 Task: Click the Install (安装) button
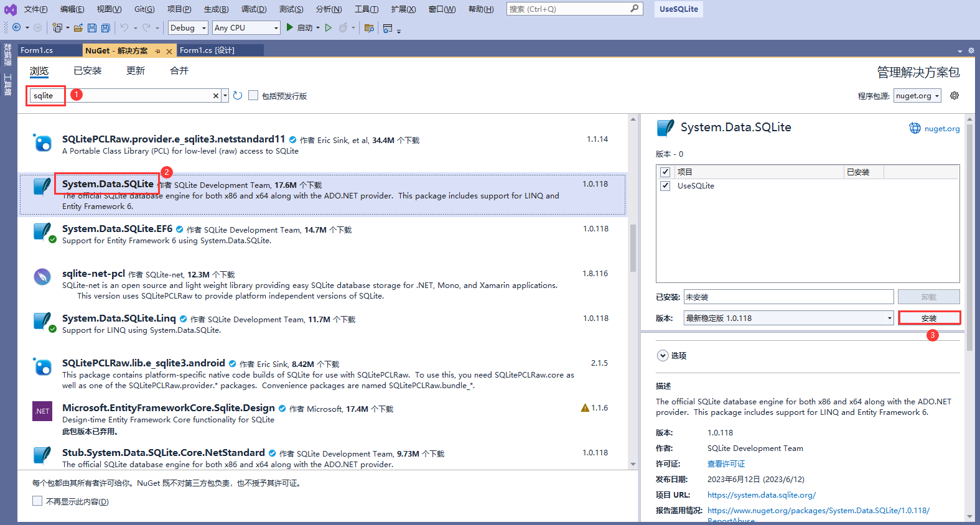929,318
